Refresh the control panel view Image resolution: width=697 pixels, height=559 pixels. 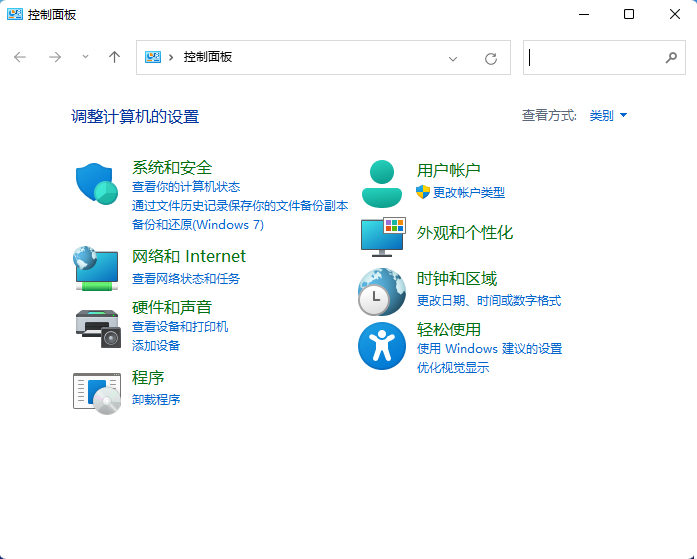(x=491, y=58)
